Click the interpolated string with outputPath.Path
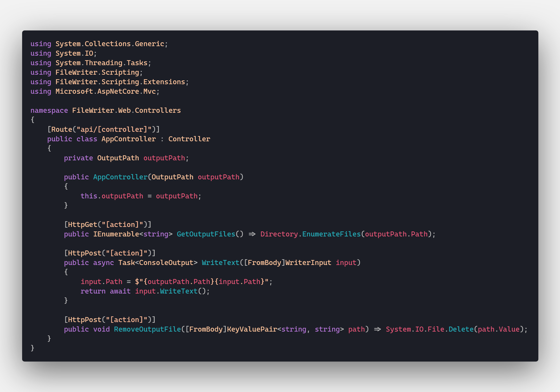Screen dimensions: 560x392 (202, 281)
